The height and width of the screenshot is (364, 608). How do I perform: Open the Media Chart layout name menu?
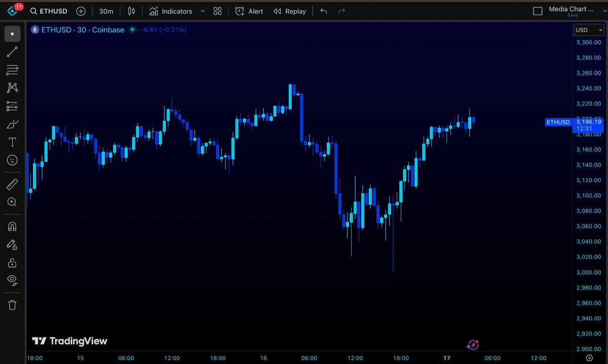[x=571, y=9]
